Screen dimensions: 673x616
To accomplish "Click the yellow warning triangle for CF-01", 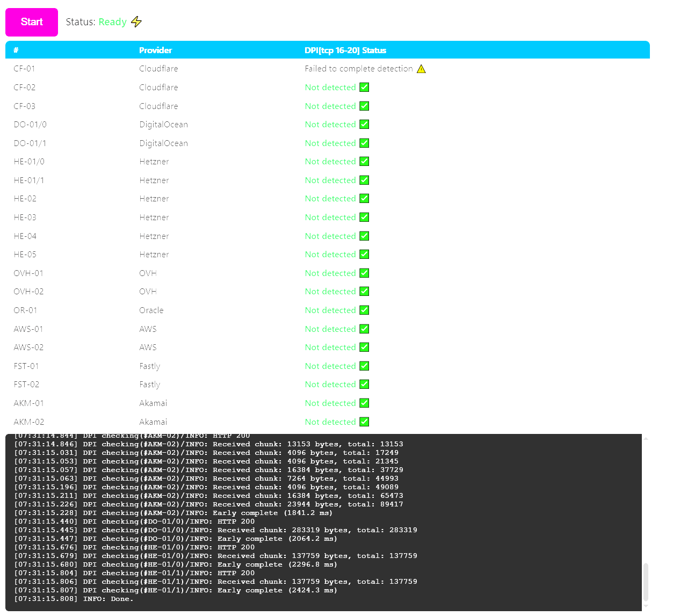I will coord(421,69).
